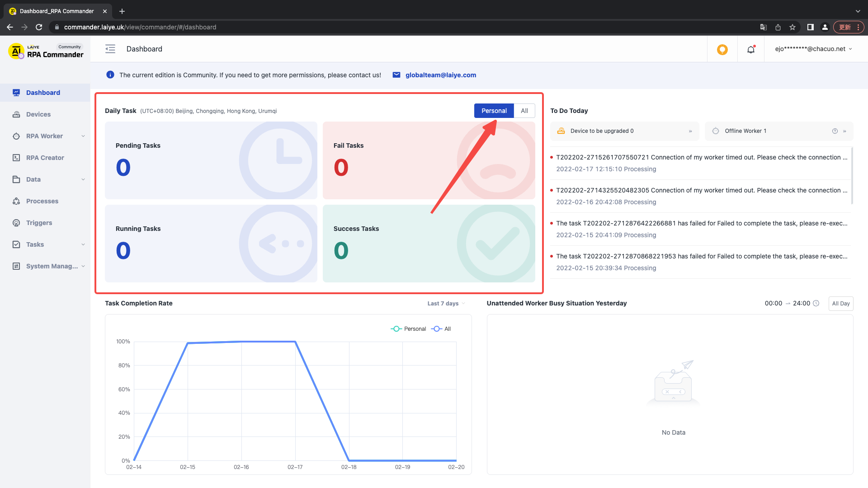Open notifications bell icon

pyautogui.click(x=751, y=49)
